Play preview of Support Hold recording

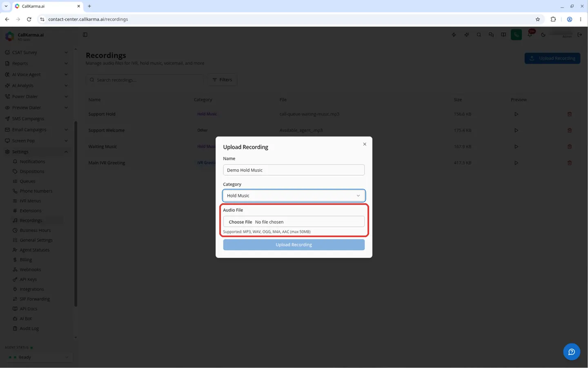(x=516, y=114)
